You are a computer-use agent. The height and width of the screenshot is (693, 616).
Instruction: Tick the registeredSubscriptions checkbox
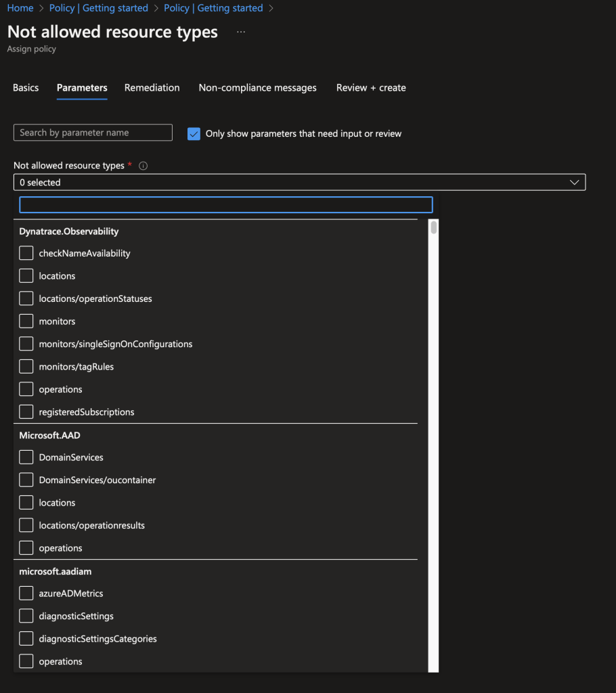pos(26,412)
